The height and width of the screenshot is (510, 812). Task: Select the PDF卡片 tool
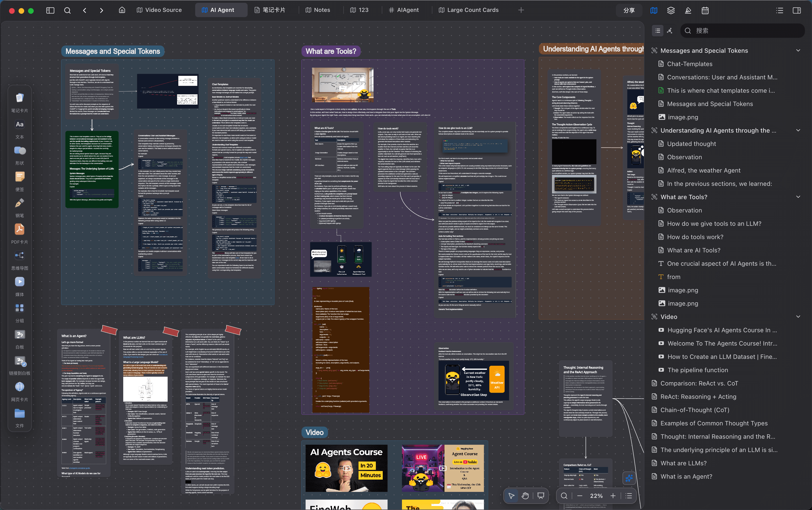[x=19, y=234]
